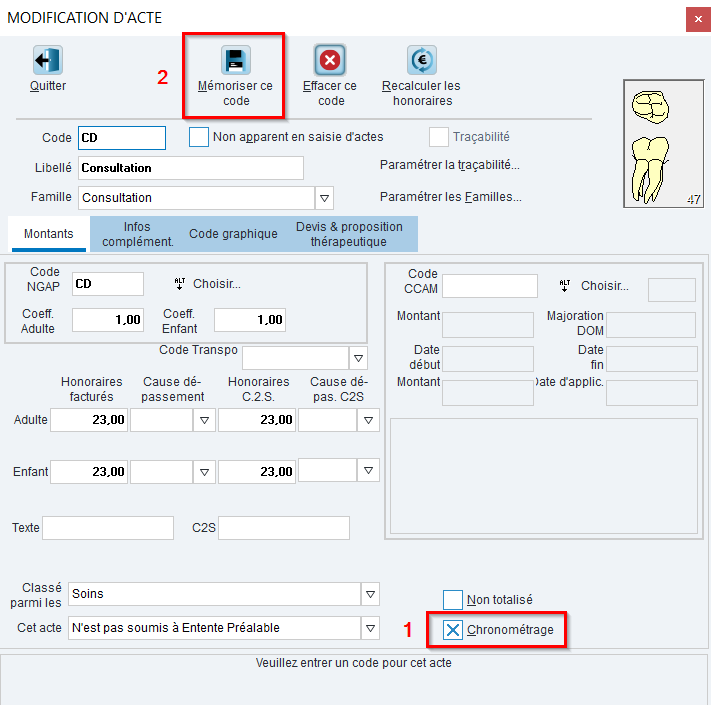Open the Code Transpo dropdown
The height and width of the screenshot is (705, 711).
pyautogui.click(x=358, y=358)
